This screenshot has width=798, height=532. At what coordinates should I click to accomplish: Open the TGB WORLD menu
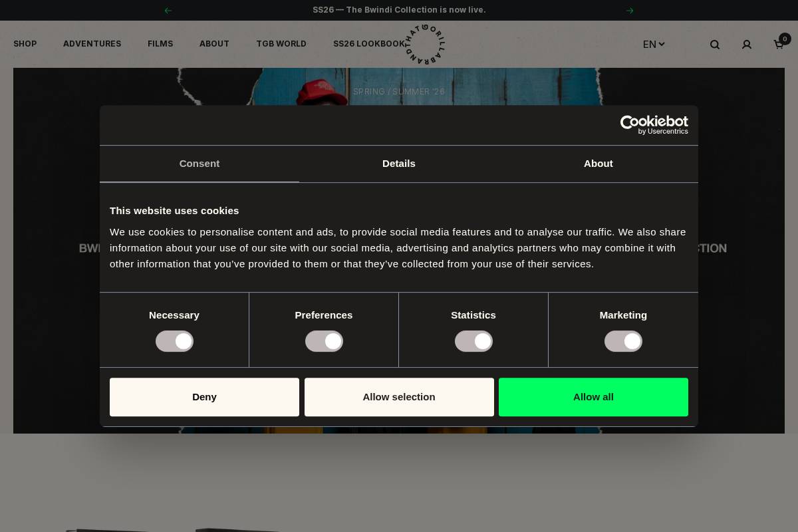[x=281, y=44]
